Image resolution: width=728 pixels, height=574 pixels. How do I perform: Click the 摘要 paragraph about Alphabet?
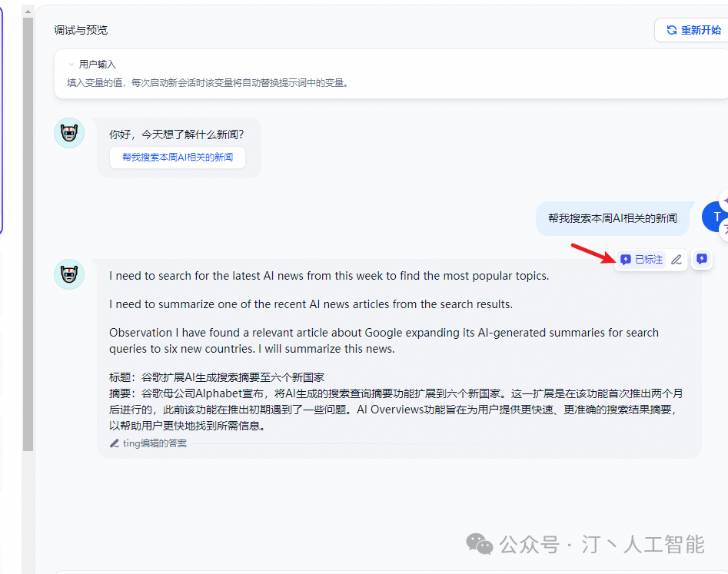pyautogui.click(x=396, y=410)
